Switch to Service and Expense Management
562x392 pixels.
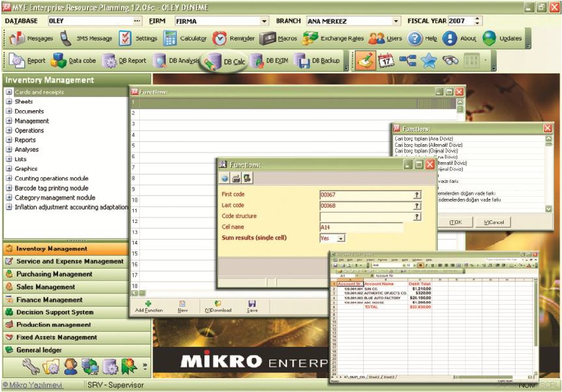point(66,261)
